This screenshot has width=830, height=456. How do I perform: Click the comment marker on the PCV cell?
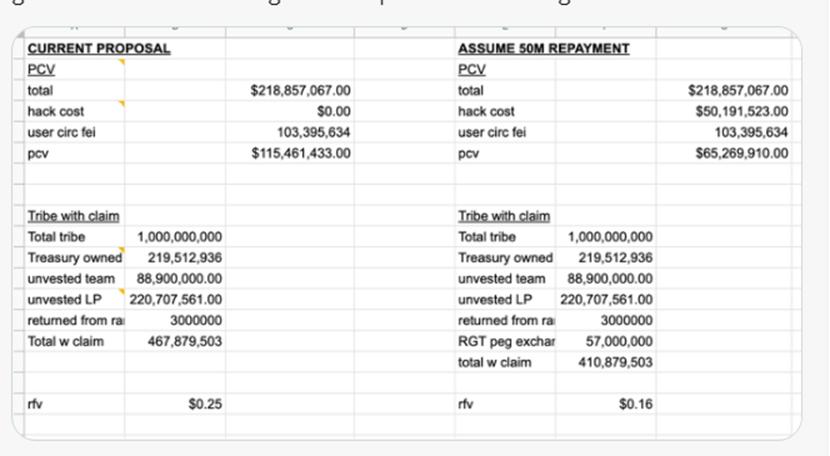coord(122,62)
